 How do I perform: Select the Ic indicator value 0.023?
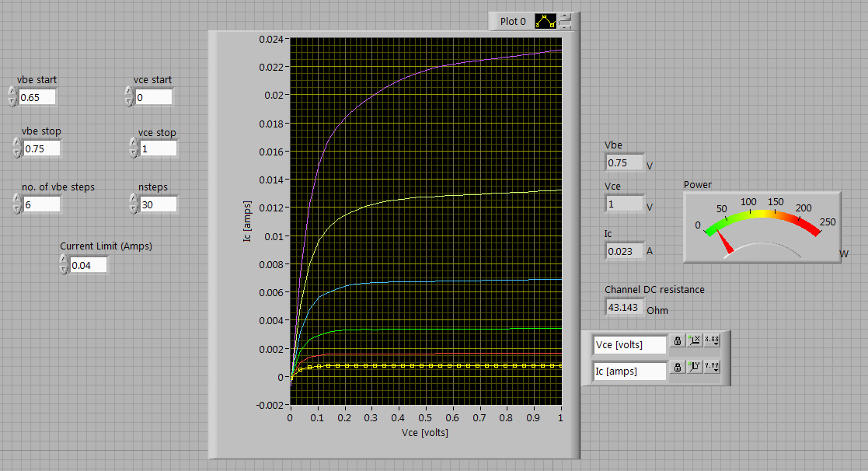point(625,251)
